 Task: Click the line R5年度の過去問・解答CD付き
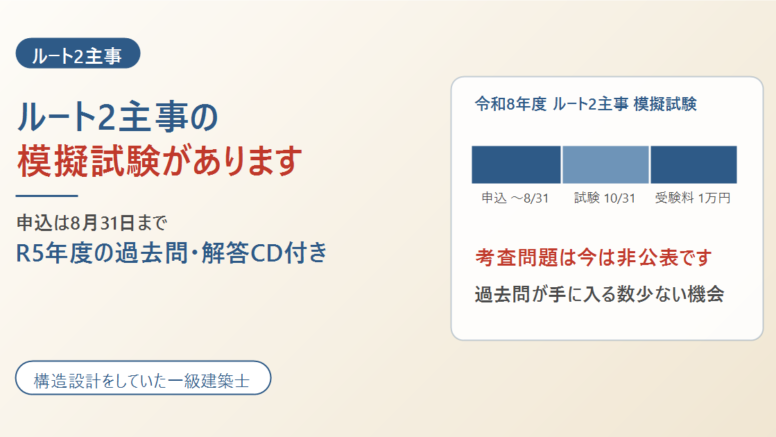[x=172, y=252]
